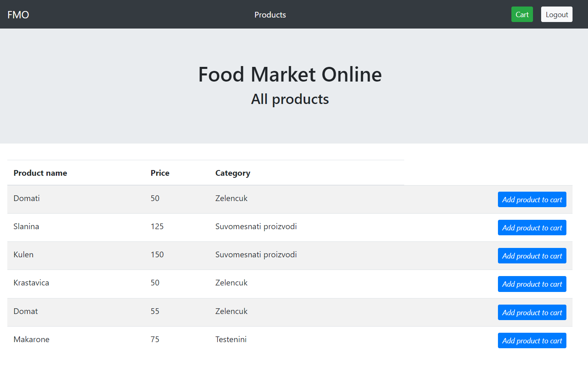Select the Kulen product name cell

pos(24,254)
